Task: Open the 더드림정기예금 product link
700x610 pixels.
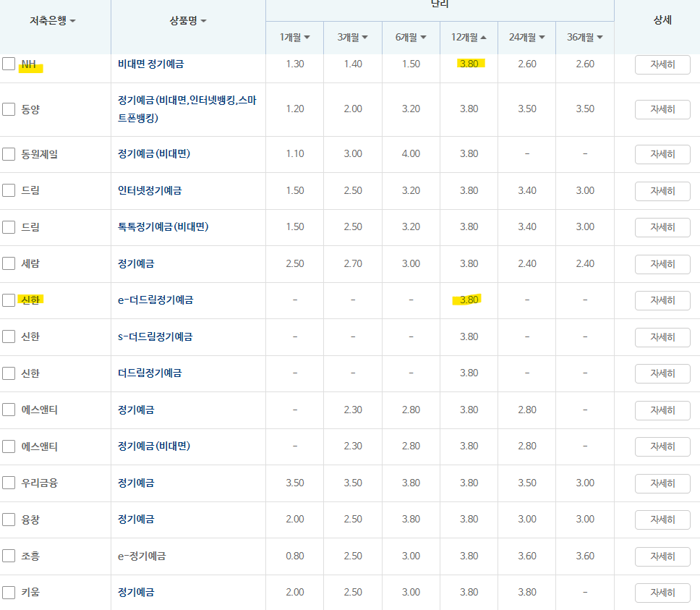Action: point(150,373)
